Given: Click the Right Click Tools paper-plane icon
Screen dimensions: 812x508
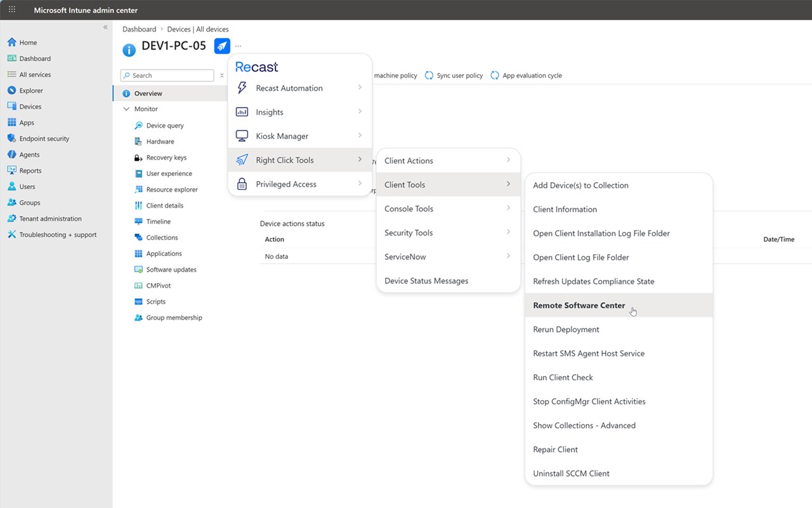Looking at the screenshot, I should click(x=242, y=160).
